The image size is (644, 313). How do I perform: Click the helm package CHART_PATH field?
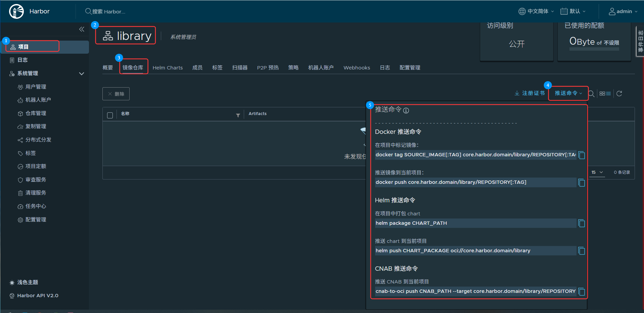click(x=475, y=223)
